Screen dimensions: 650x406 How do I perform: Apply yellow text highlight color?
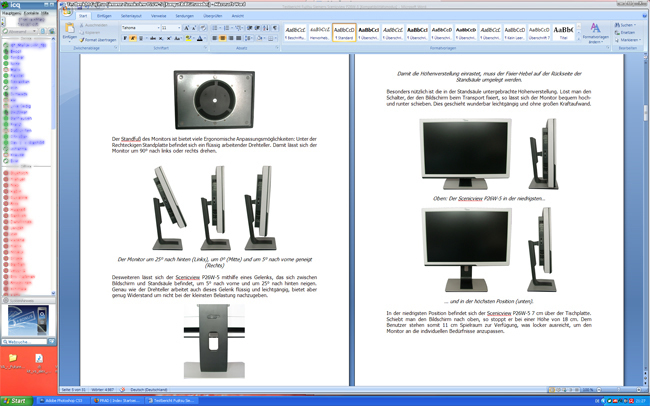click(189, 38)
